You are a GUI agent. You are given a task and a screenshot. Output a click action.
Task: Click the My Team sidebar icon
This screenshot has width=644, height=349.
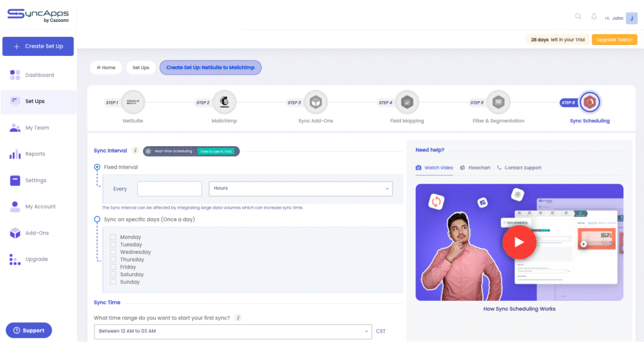[x=15, y=127]
